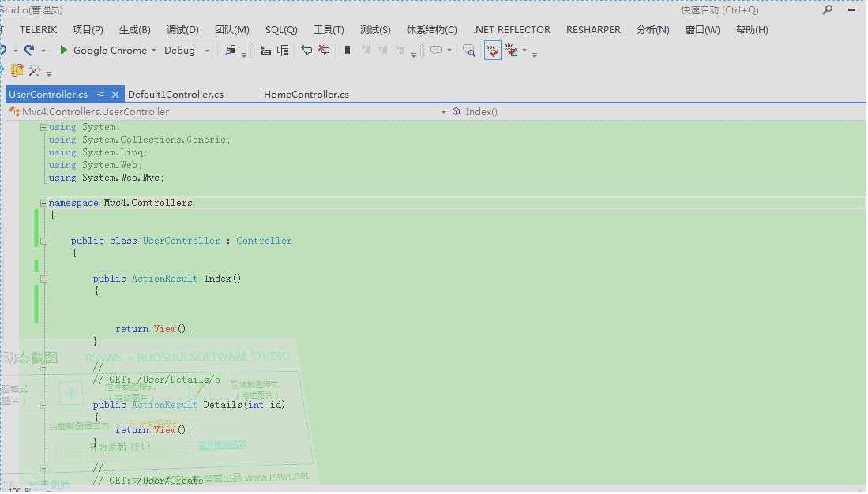Click the Quick Launch magnifier icon
Screen dimensions: 868x494
(828, 9)
